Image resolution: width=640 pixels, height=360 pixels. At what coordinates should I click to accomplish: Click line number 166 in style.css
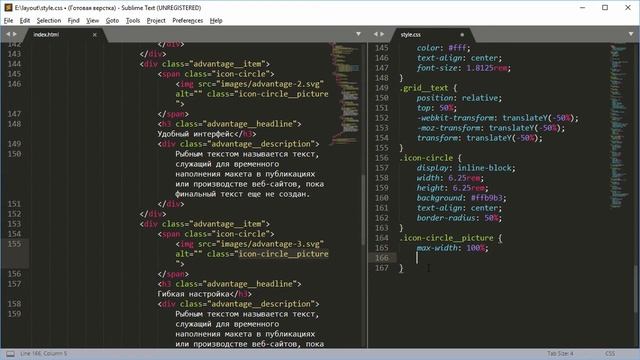point(382,258)
